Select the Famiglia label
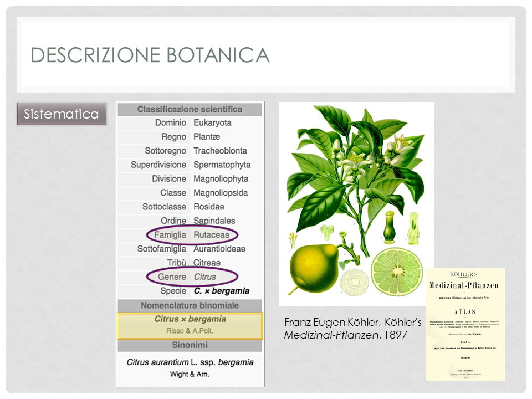The height and width of the screenshot is (399, 532). tap(170, 235)
